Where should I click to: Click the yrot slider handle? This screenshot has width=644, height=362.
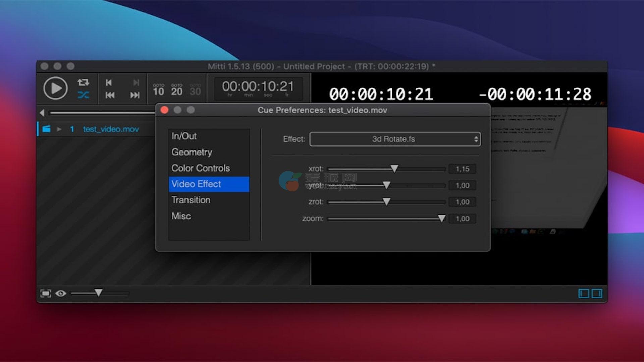click(386, 185)
